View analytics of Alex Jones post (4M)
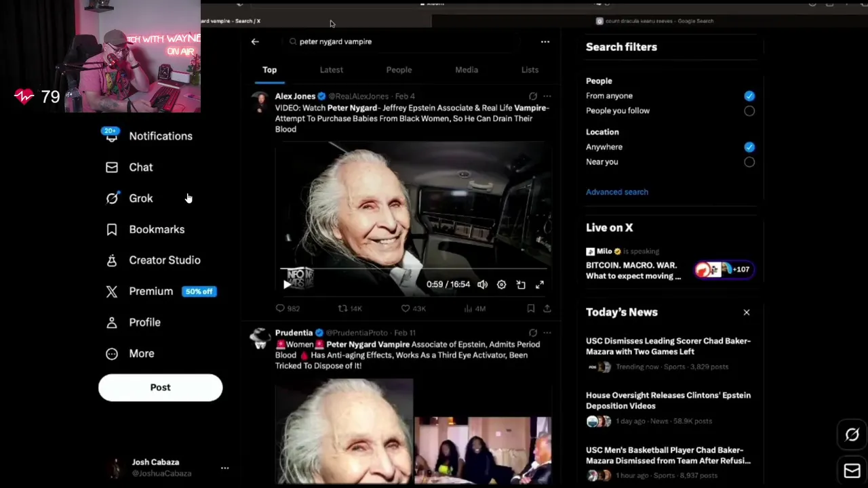Viewport: 868px width, 488px height. [x=475, y=308]
